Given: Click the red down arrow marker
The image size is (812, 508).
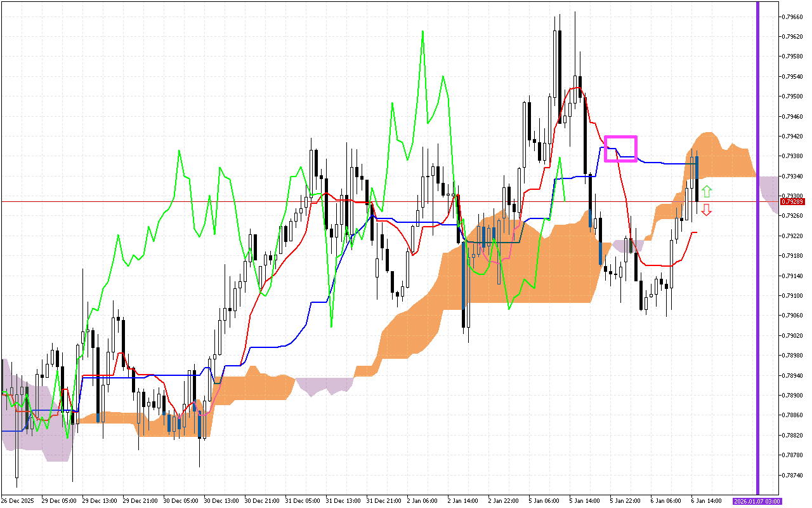Looking at the screenshot, I should [707, 210].
